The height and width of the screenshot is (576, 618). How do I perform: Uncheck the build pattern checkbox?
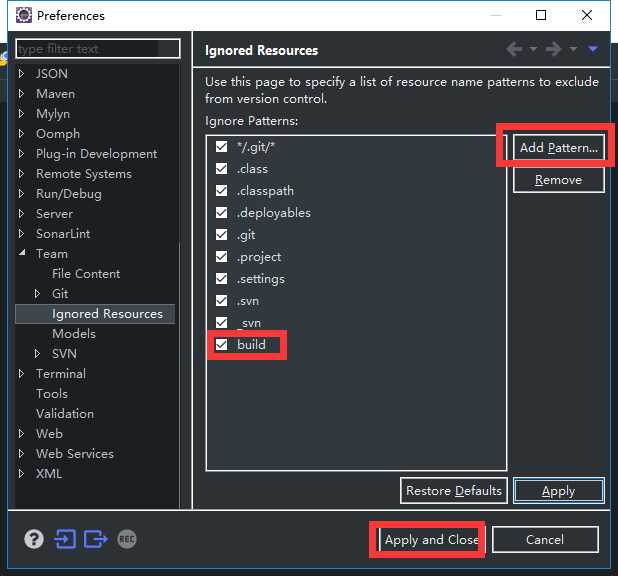coord(222,345)
